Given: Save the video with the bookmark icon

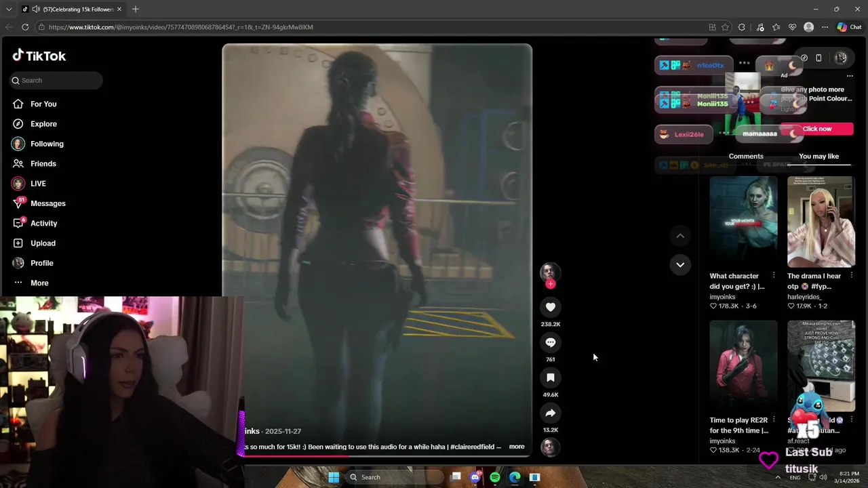Looking at the screenshot, I should coord(551,378).
